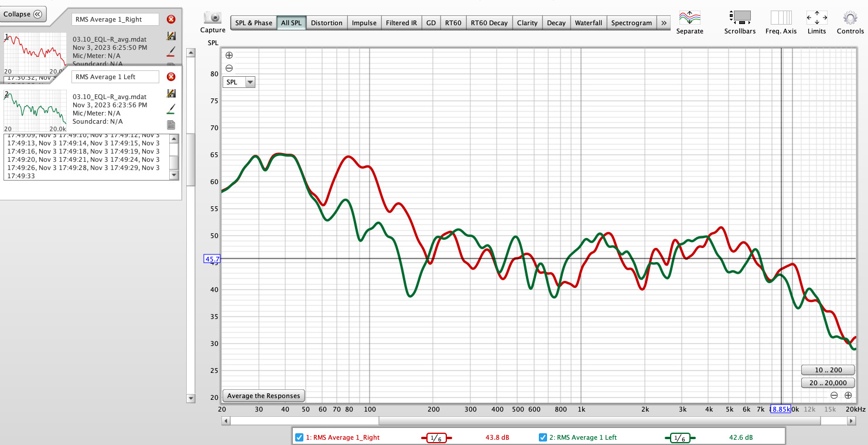Switch to RT60 Decay tab
The width and height of the screenshot is (868, 445).
[489, 23]
